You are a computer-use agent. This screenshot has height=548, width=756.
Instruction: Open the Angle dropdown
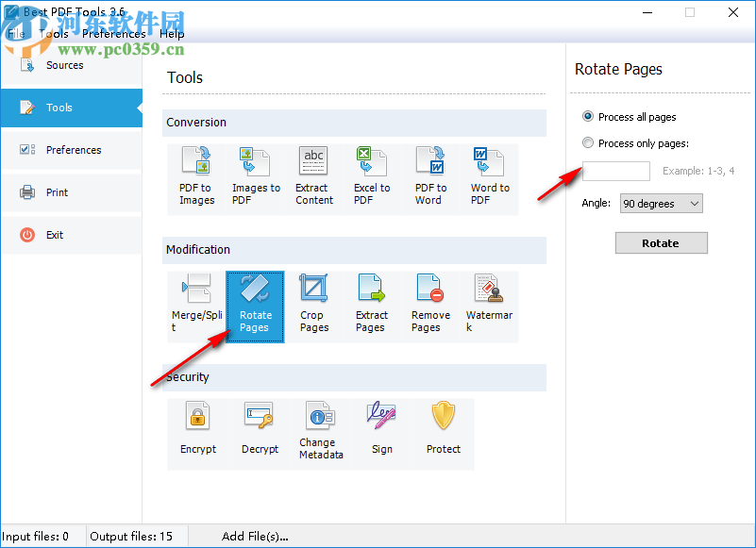661,204
